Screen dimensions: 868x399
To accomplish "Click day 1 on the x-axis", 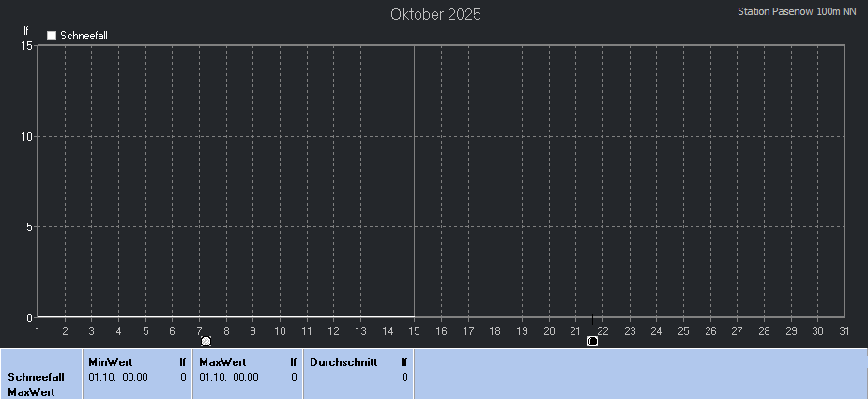I will pyautogui.click(x=38, y=330).
